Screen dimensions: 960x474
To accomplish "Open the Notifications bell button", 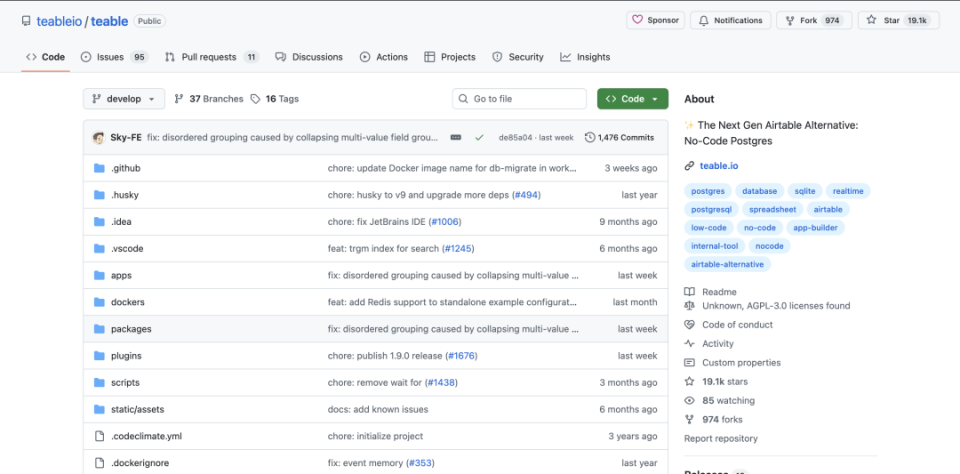I will pos(731,20).
